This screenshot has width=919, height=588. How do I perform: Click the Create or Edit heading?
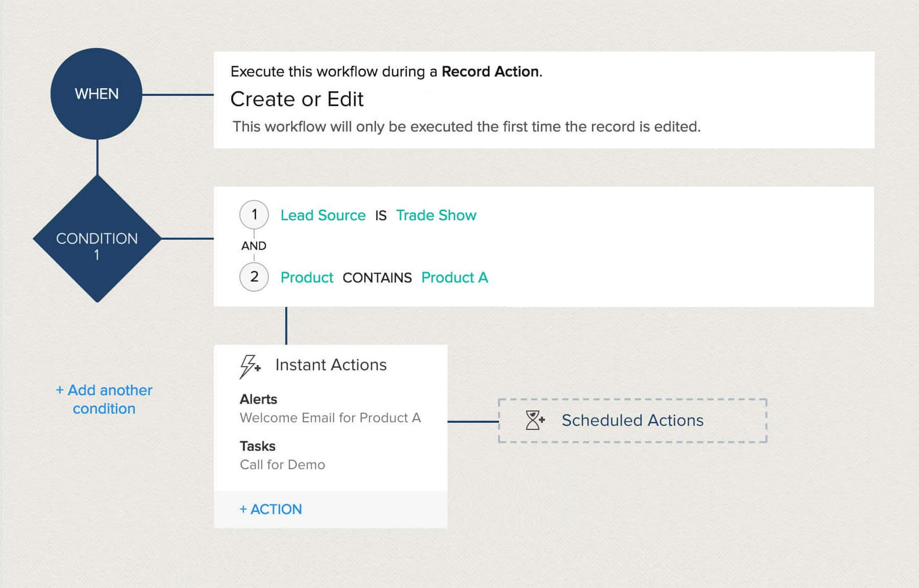(297, 99)
